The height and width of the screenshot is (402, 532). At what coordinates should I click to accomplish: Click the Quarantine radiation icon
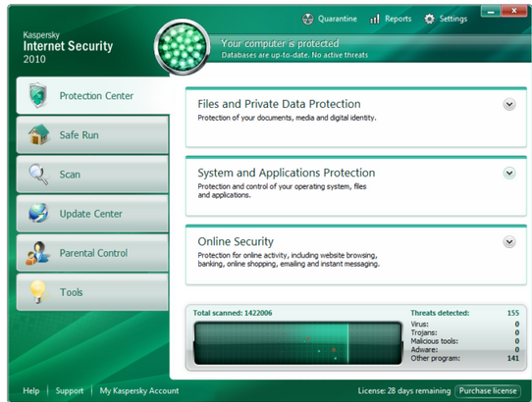click(x=308, y=19)
